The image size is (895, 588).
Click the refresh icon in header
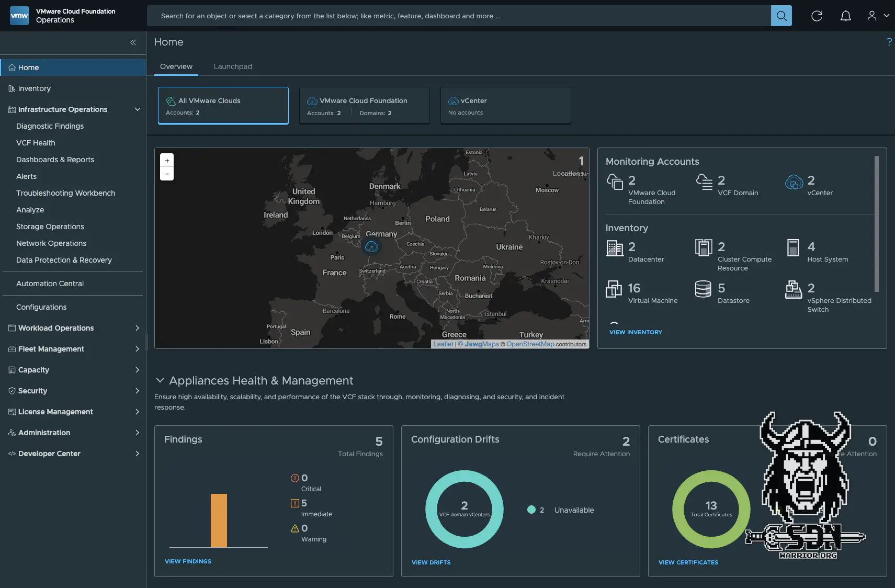pyautogui.click(x=817, y=16)
